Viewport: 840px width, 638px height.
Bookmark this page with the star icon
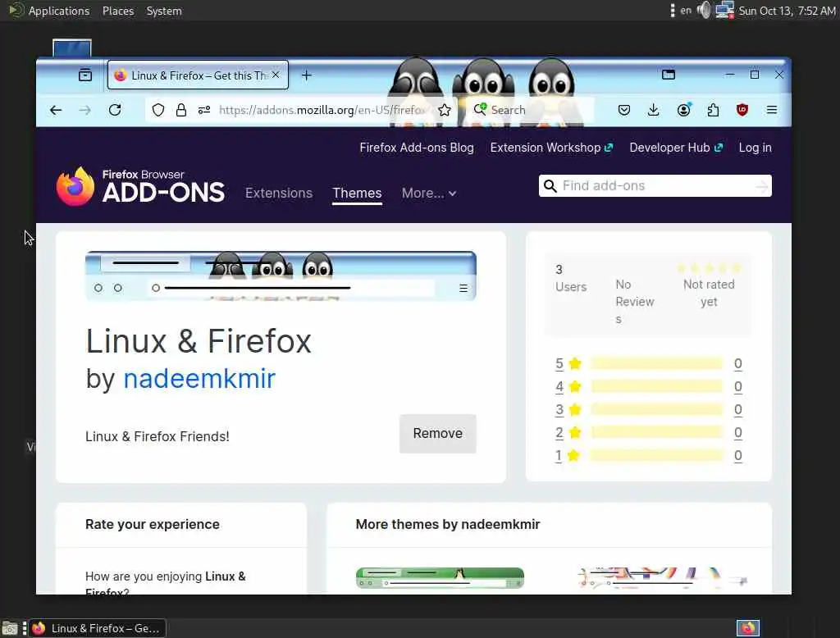[444, 110]
